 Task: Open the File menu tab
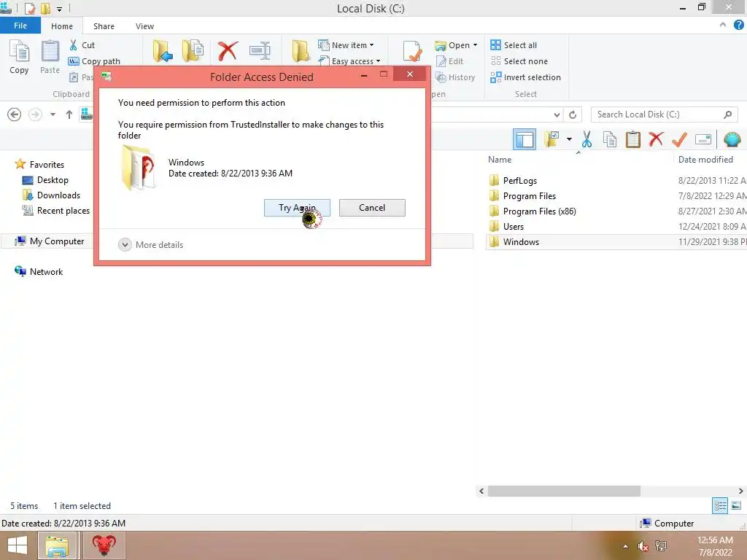pyautogui.click(x=20, y=26)
